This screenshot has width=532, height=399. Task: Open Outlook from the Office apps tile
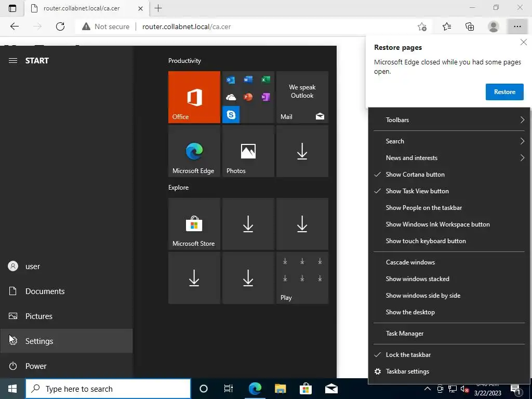[231, 79]
